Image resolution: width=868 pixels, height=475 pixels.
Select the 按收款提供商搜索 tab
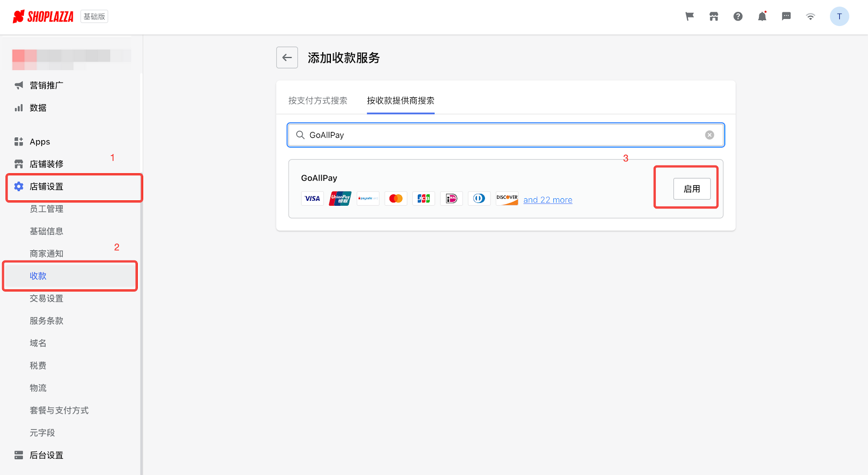coord(400,100)
